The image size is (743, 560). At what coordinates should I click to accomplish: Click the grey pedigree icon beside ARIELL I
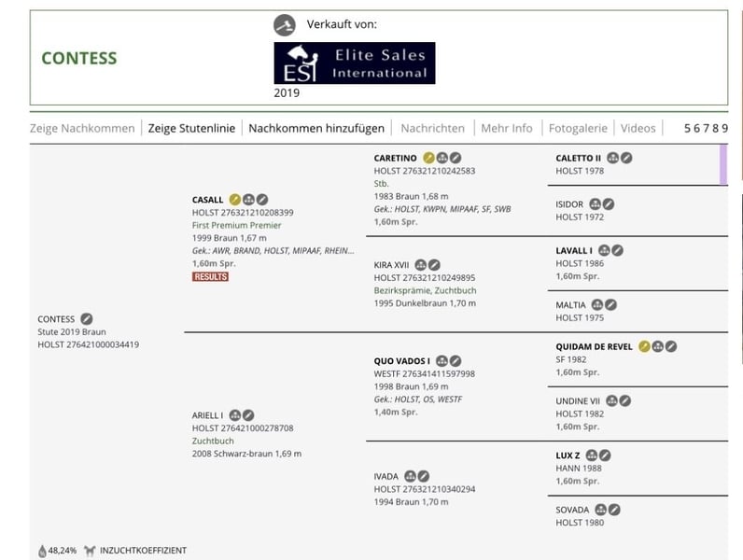235,415
